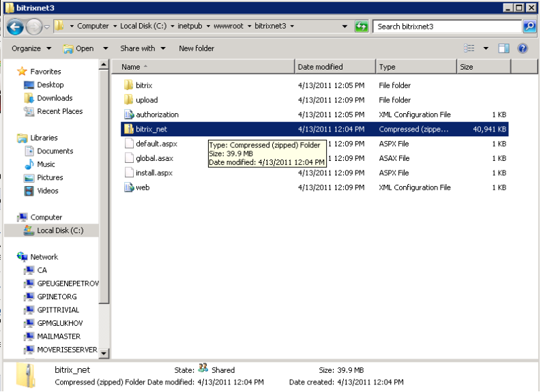This screenshot has height=392, width=541.
Task: Open the Videos library
Action: [x=48, y=191]
